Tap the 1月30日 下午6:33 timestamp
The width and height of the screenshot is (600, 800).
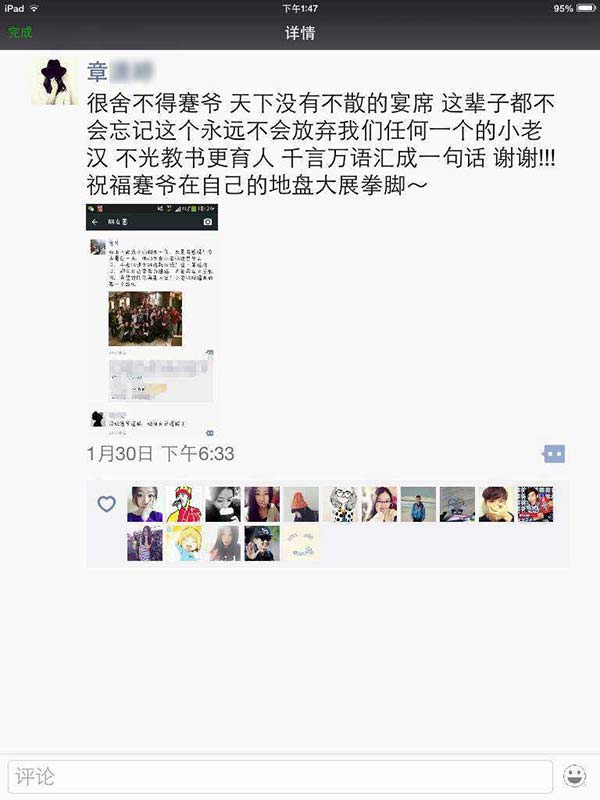(160, 454)
